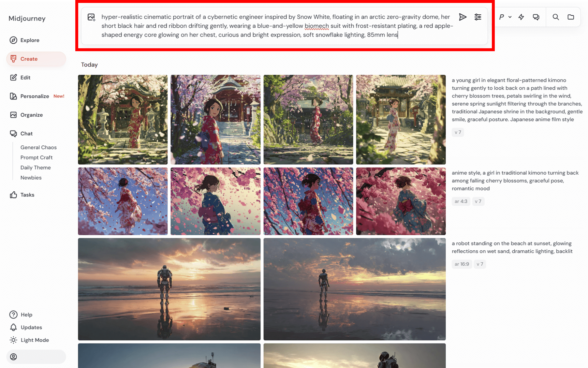This screenshot has width=588, height=368.
Task: Click the add image icon in prompt bar
Action: click(91, 17)
